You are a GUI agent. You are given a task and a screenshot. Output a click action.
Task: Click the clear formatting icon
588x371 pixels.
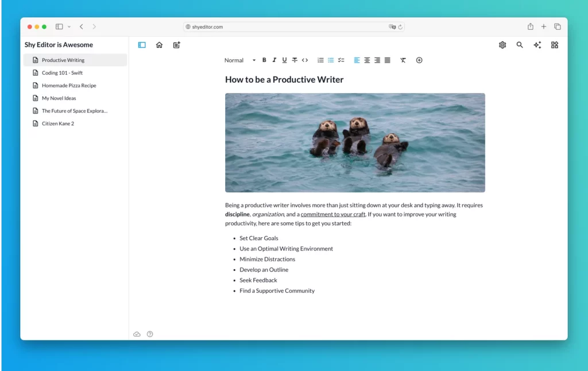click(x=403, y=60)
